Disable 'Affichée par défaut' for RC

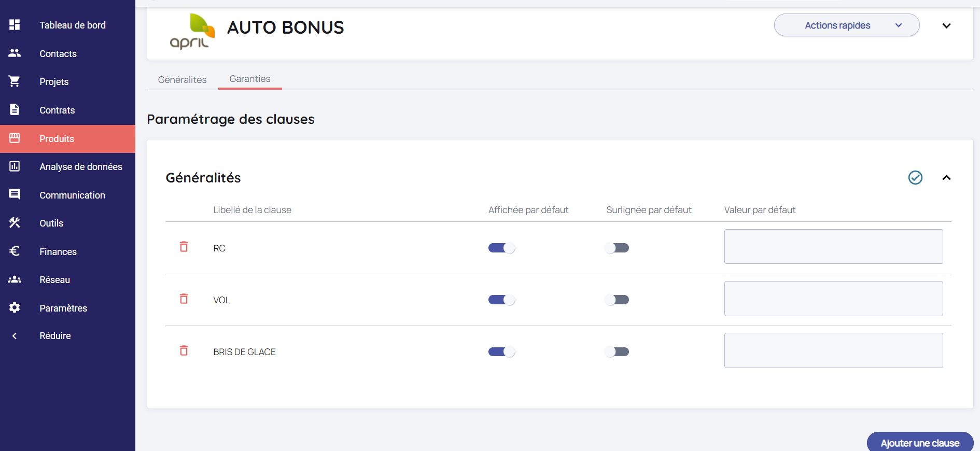[x=501, y=248]
